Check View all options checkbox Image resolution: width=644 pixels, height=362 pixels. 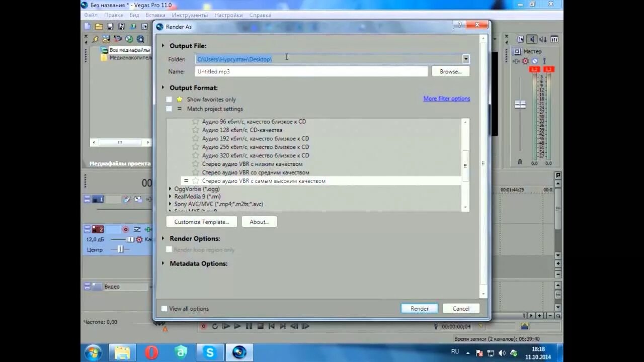164,309
